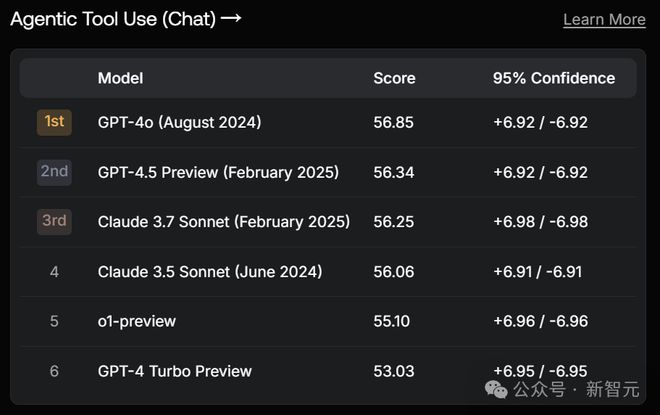Click rank number 5 in the table
This screenshot has width=660, height=415.
click(54, 321)
